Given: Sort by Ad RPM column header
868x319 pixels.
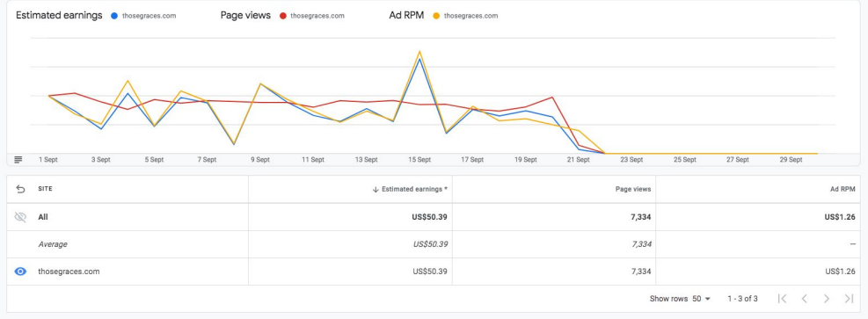Looking at the screenshot, I should click(x=842, y=189).
